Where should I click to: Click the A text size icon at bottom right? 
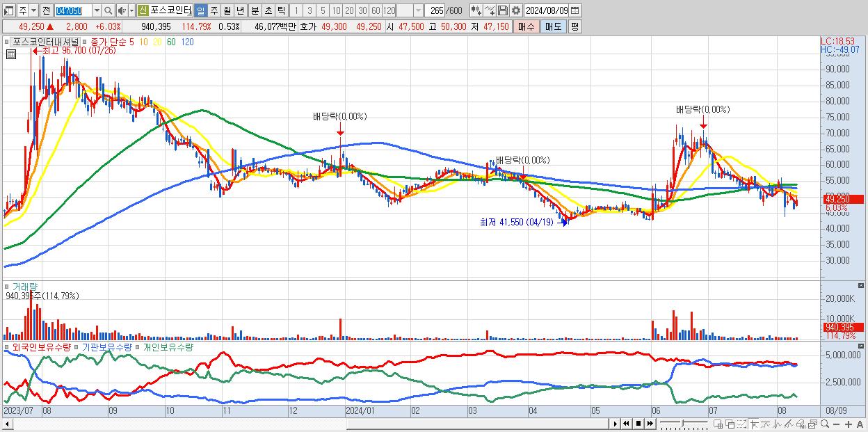click(x=860, y=424)
